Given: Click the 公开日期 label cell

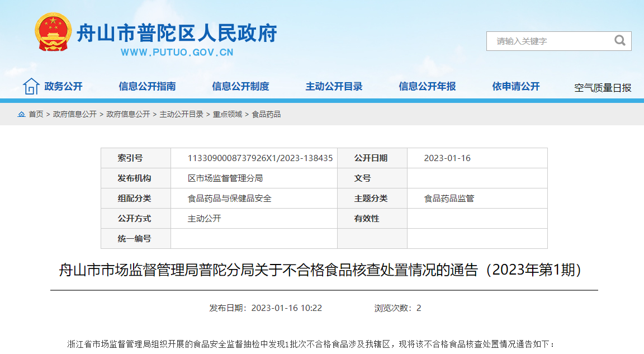Looking at the screenshot, I should (x=372, y=158).
